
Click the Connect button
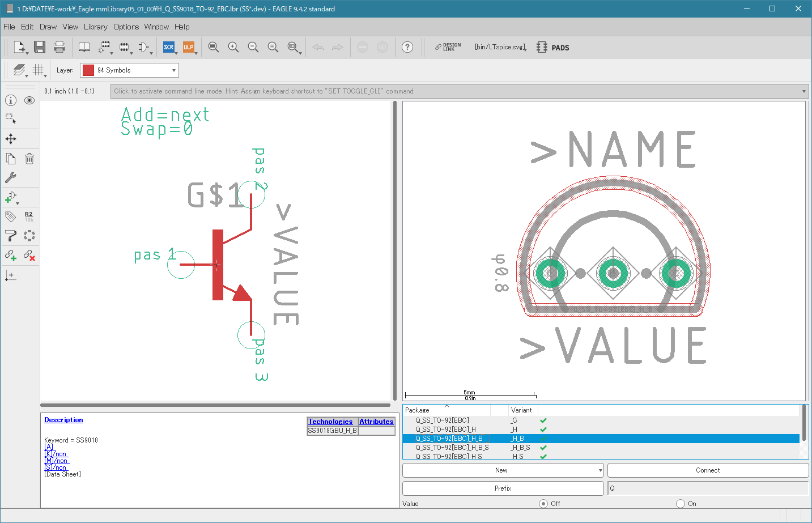pyautogui.click(x=708, y=470)
